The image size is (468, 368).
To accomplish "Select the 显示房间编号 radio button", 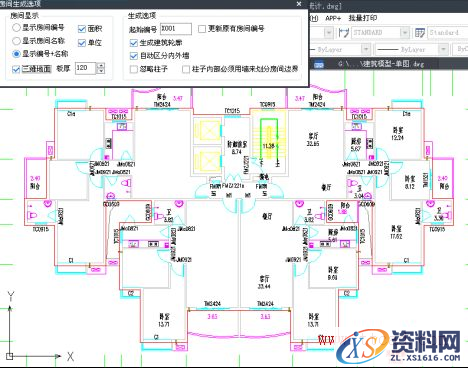I will tap(16, 28).
